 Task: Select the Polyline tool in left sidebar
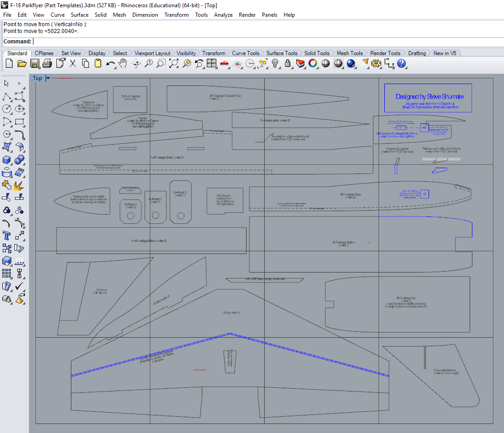[x=7, y=96]
